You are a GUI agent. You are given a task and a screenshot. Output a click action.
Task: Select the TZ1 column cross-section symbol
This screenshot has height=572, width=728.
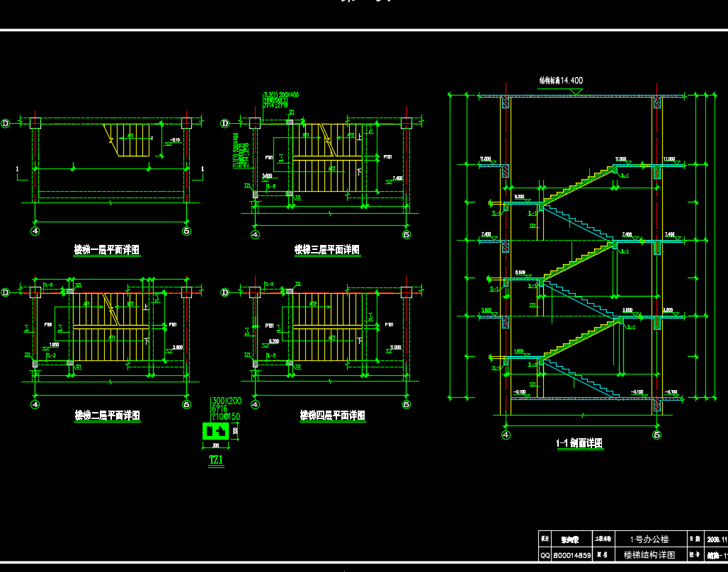[x=216, y=430]
